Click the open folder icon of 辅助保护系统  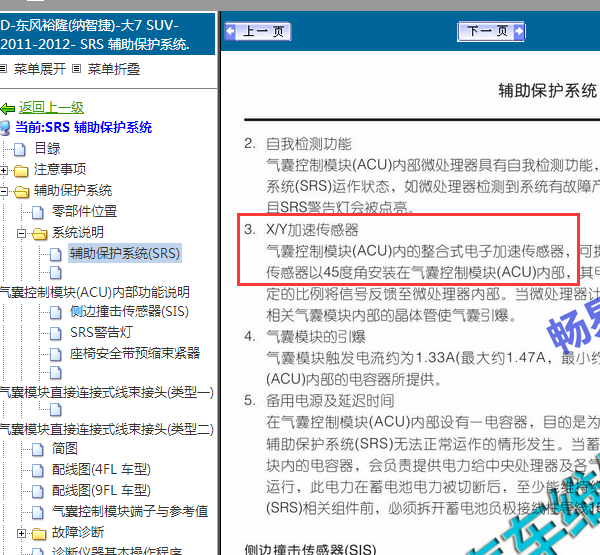click(x=21, y=192)
